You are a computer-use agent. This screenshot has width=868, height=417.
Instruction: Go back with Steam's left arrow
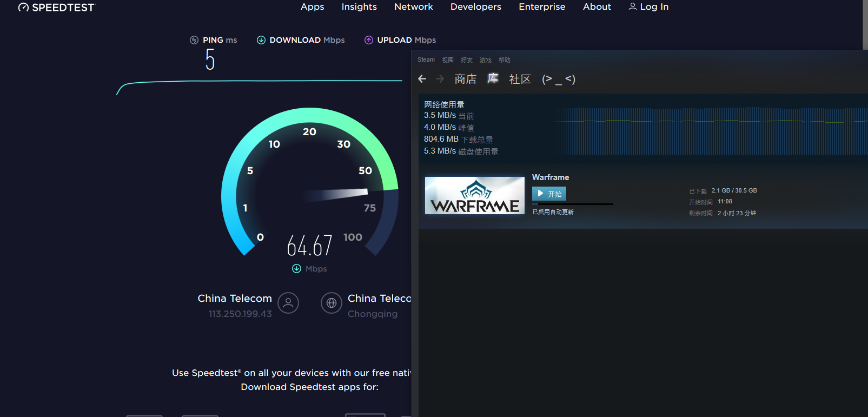[x=422, y=79]
